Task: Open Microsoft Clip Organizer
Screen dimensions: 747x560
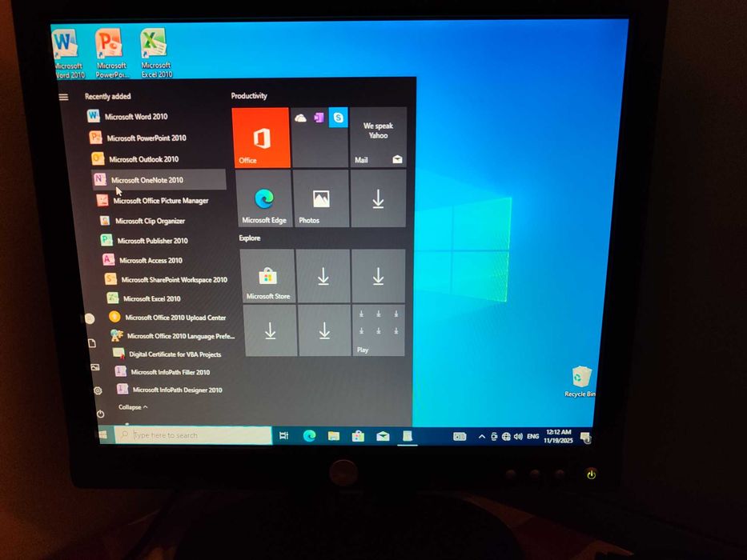Action: coord(163,221)
